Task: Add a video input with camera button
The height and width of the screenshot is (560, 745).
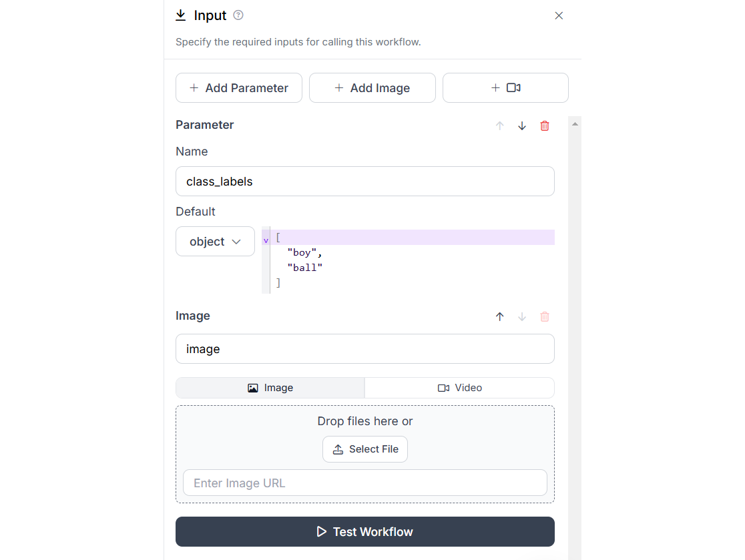Action: coord(505,88)
